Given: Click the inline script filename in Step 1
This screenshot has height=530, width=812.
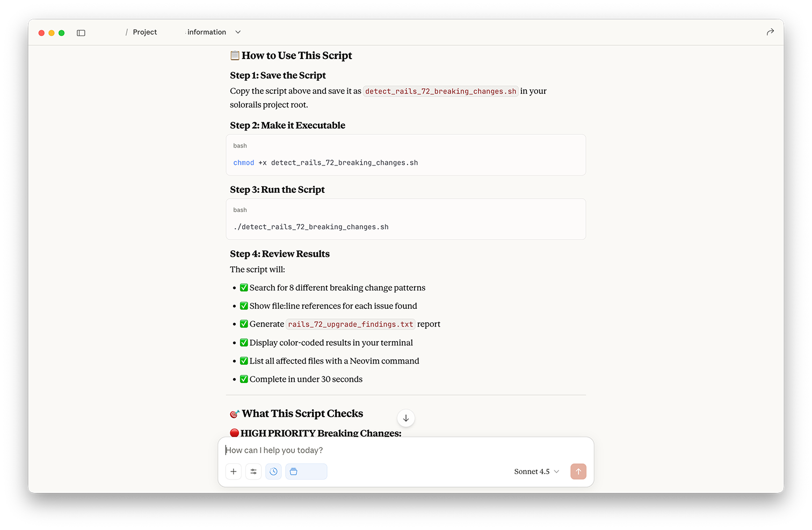Looking at the screenshot, I should click(440, 91).
